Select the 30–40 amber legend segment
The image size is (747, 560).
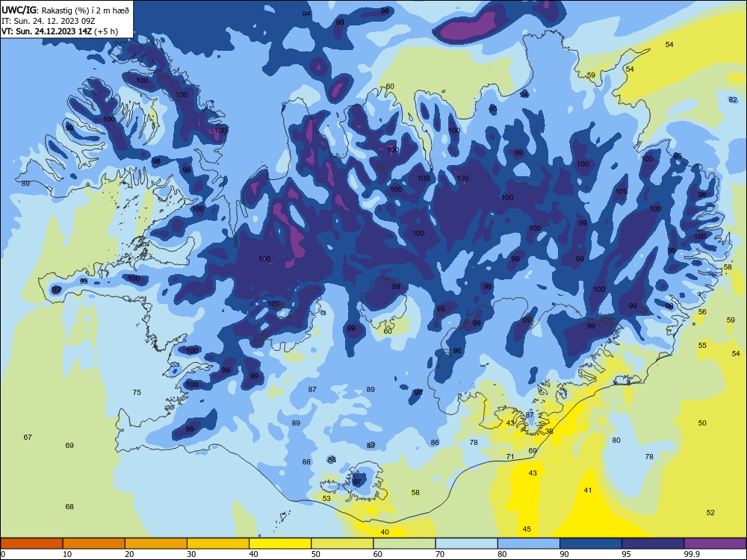pyautogui.click(x=218, y=544)
